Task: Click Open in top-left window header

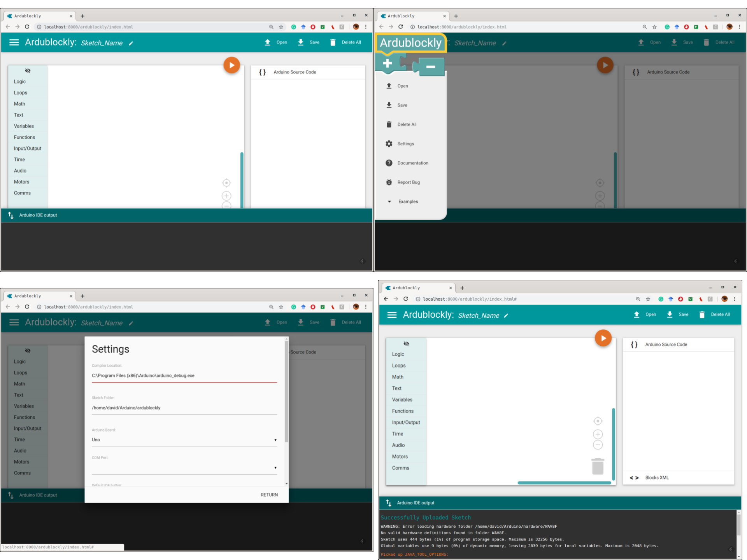Action: click(276, 42)
